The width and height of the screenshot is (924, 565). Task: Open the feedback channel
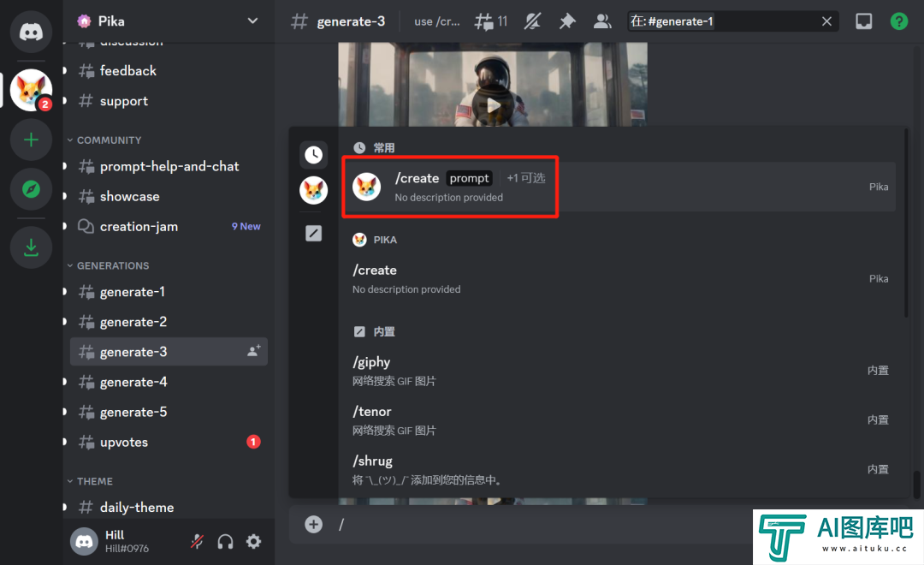click(169, 71)
